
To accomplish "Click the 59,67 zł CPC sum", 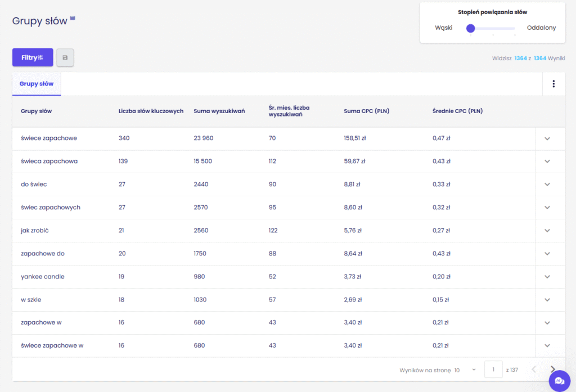I will [354, 161].
